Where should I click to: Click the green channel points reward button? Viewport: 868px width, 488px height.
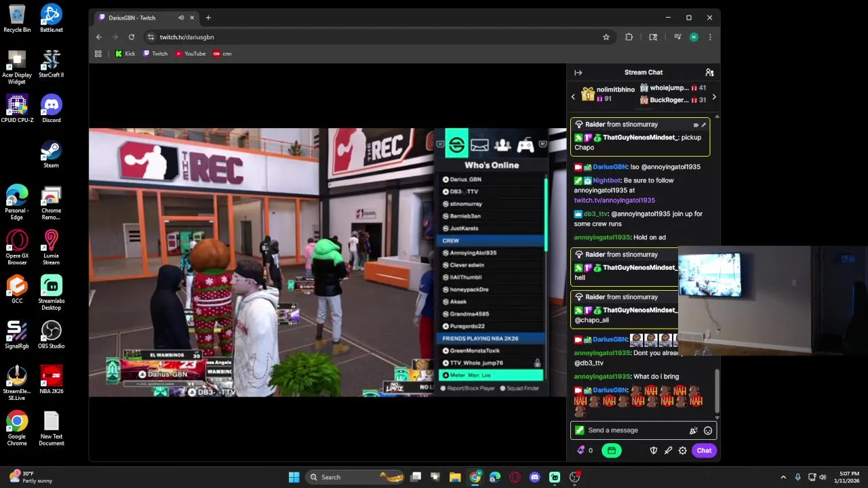tap(611, 451)
